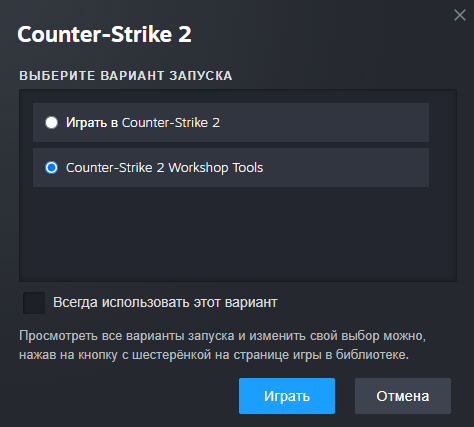Click the "Отмена" button
The height and width of the screenshot is (427, 474).
click(x=403, y=396)
